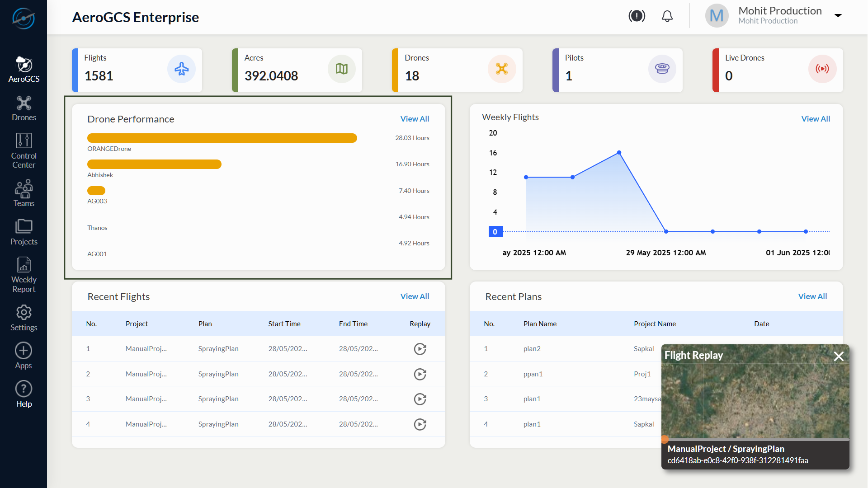Select the Acres 392.0408 stat card

click(297, 70)
